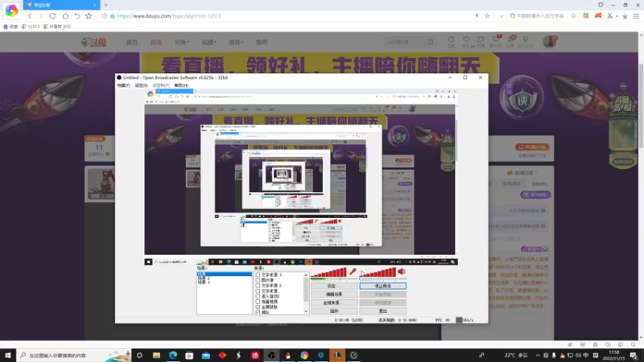This screenshot has height=362, width=644.
Task: Open Microsoft Edge from taskbar
Action: (x=172, y=355)
